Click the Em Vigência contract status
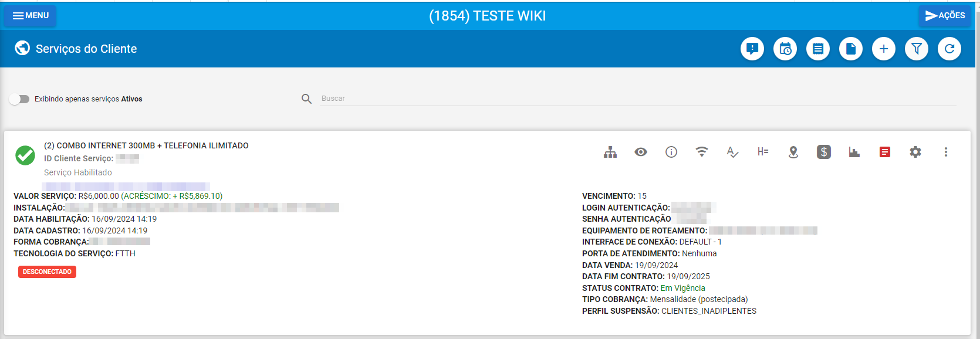The height and width of the screenshot is (339, 980). point(683,288)
